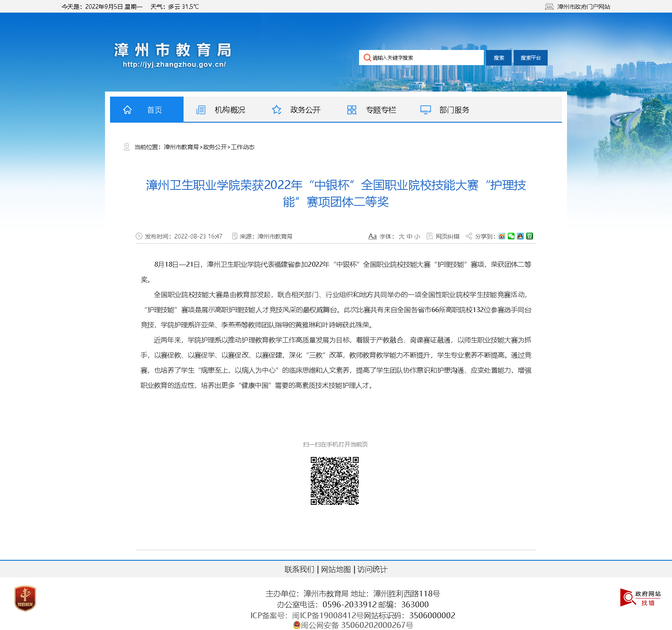Screen dimensions: 672x630
Task: Open the 政务公开 menu
Action: click(305, 110)
